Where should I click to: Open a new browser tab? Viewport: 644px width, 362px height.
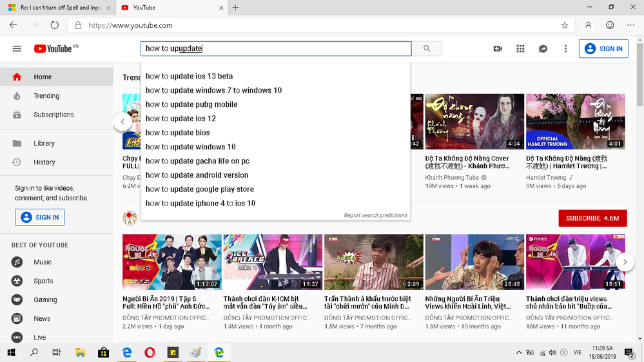[235, 7]
